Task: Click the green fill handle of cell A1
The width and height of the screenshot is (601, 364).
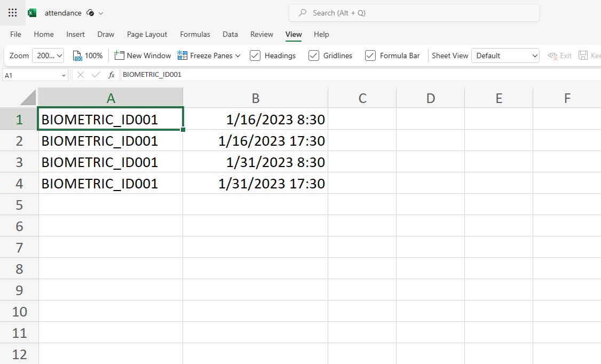Action: 183,130
